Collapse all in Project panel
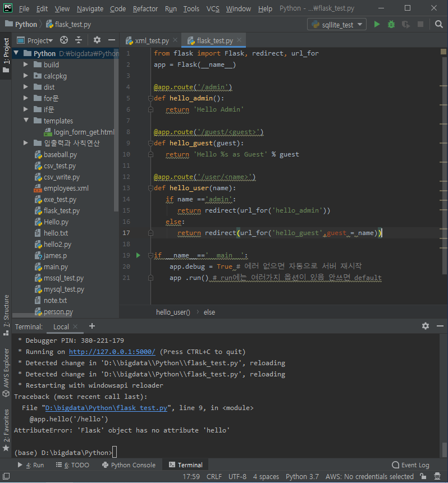448x483 pixels. point(79,40)
